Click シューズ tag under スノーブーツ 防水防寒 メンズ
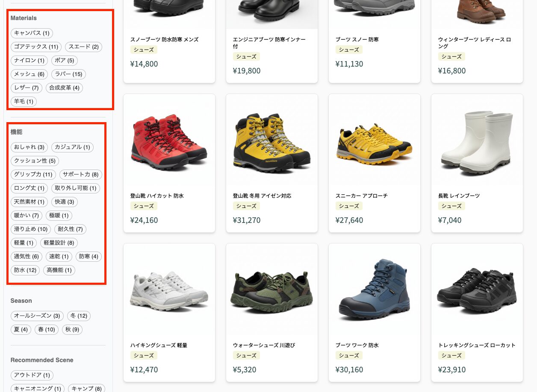 tap(144, 50)
